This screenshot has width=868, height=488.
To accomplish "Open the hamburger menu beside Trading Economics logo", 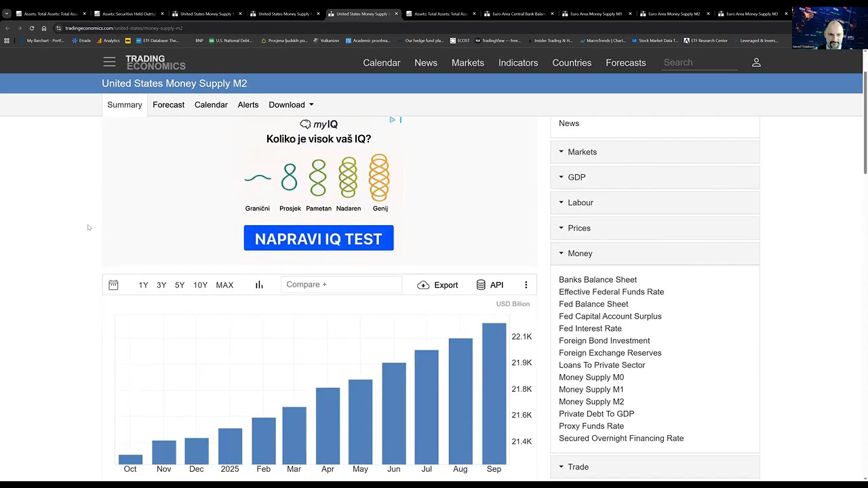I will coord(109,62).
